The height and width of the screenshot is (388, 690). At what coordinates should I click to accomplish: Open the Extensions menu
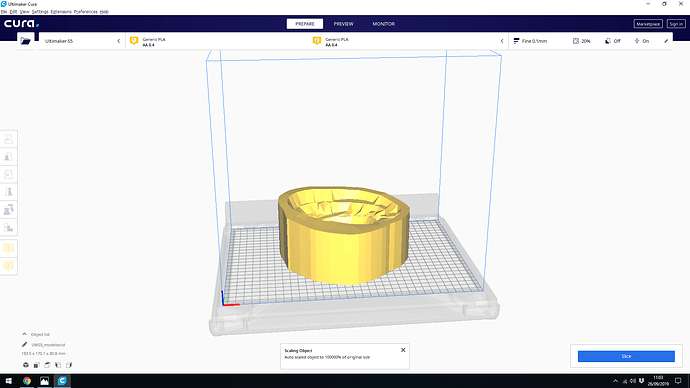click(61, 11)
